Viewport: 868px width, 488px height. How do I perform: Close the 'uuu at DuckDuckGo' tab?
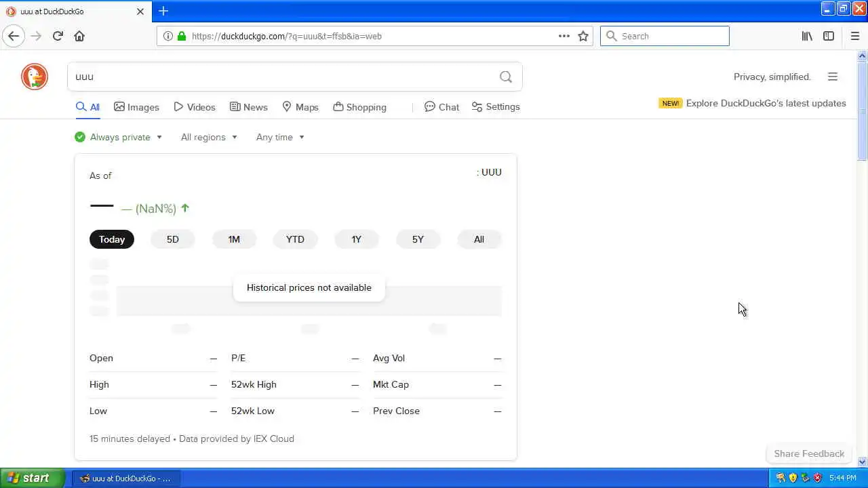tap(140, 12)
